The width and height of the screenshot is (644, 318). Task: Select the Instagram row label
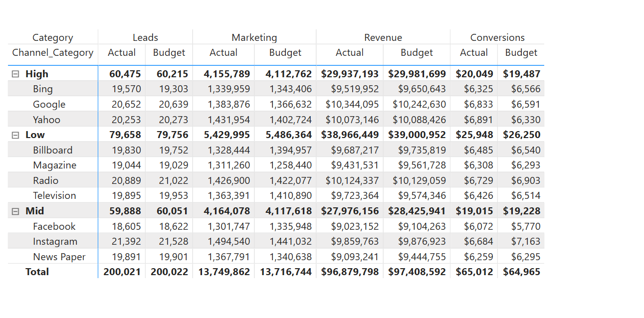click(x=55, y=241)
